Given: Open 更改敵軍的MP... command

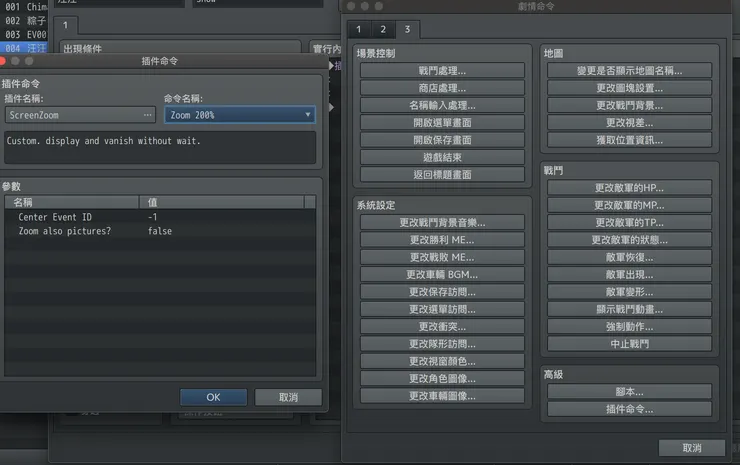Looking at the screenshot, I should pyautogui.click(x=630, y=205).
